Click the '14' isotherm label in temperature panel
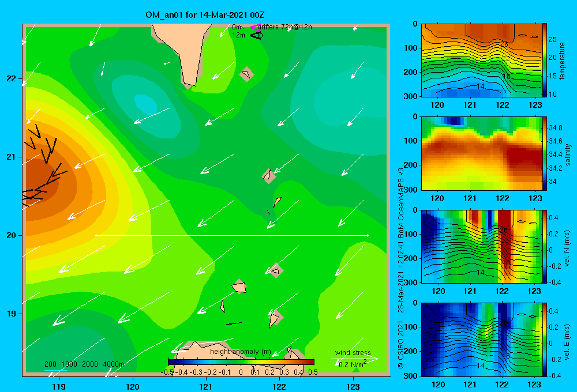This screenshot has width=577, height=392. (x=480, y=86)
